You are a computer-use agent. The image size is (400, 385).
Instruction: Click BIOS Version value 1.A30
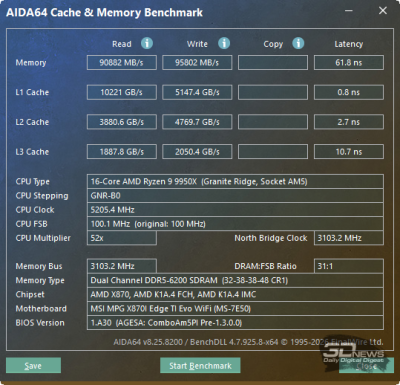[235, 323]
